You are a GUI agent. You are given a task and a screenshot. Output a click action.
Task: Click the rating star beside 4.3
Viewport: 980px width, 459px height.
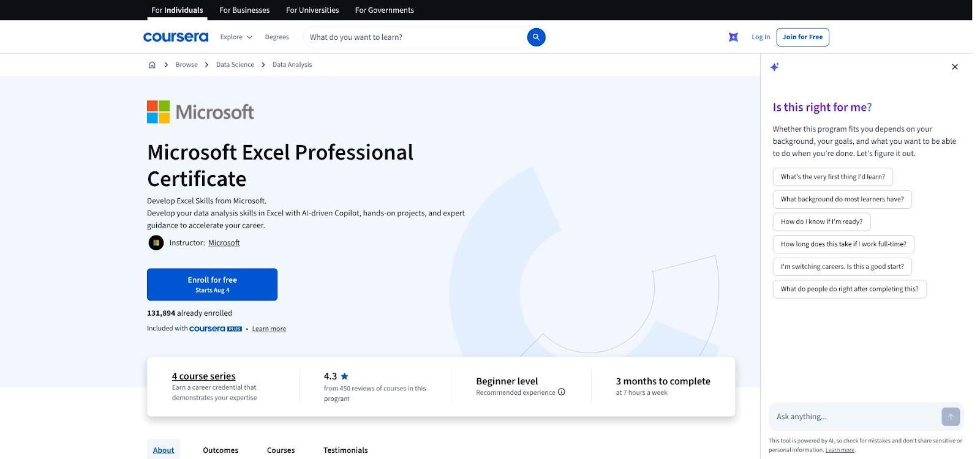pos(344,376)
